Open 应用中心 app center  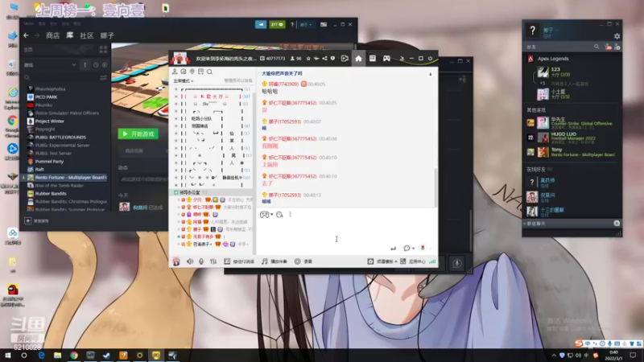413,261
